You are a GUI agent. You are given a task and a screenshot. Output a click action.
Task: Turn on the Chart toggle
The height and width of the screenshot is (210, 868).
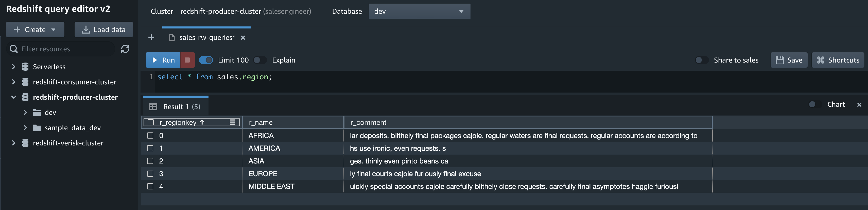point(815,104)
